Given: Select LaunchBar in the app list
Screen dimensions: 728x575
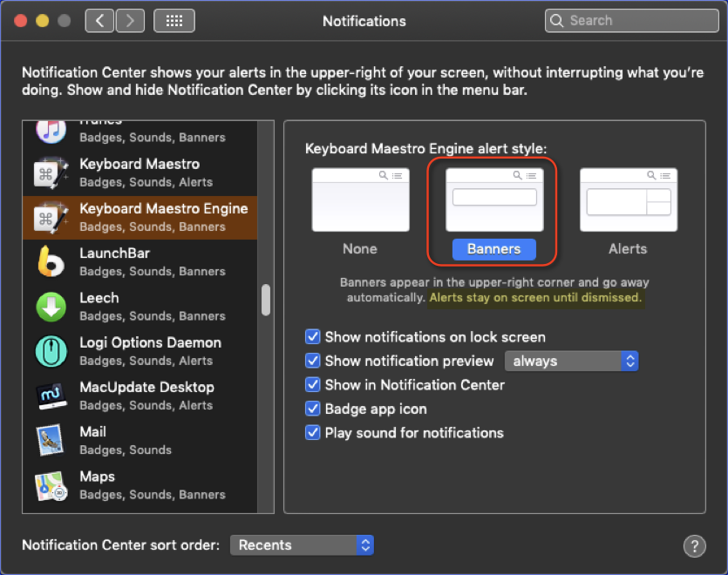Looking at the screenshot, I should [x=139, y=261].
